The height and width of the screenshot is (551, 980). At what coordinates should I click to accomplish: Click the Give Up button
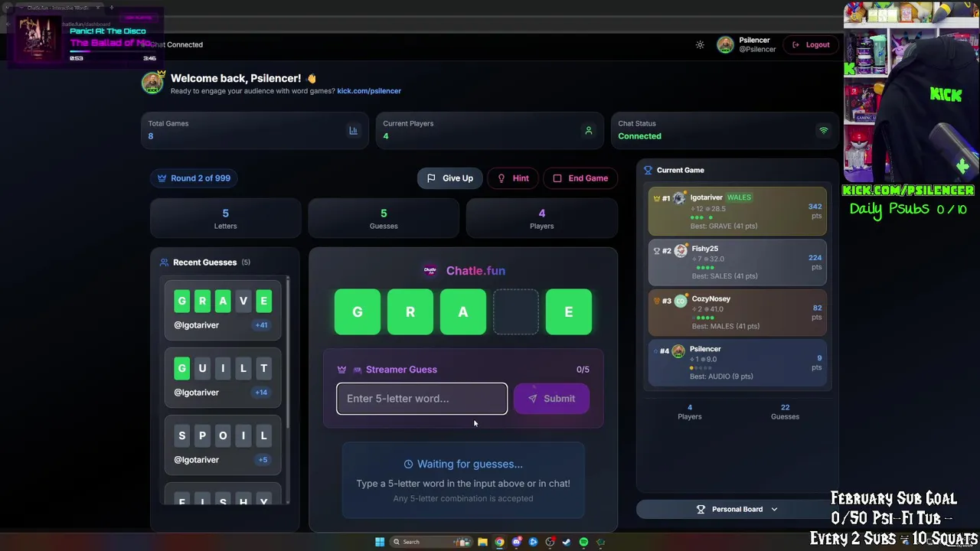[x=450, y=178]
